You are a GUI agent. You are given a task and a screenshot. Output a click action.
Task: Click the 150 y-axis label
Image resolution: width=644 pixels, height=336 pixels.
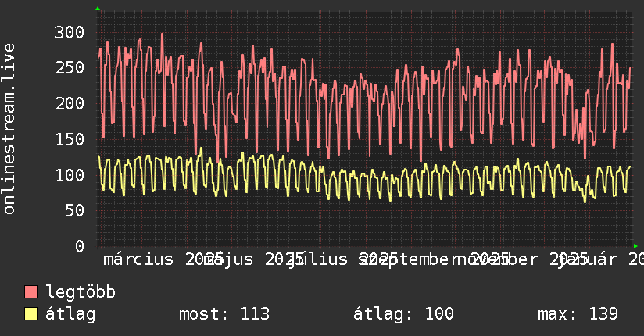[70, 139]
